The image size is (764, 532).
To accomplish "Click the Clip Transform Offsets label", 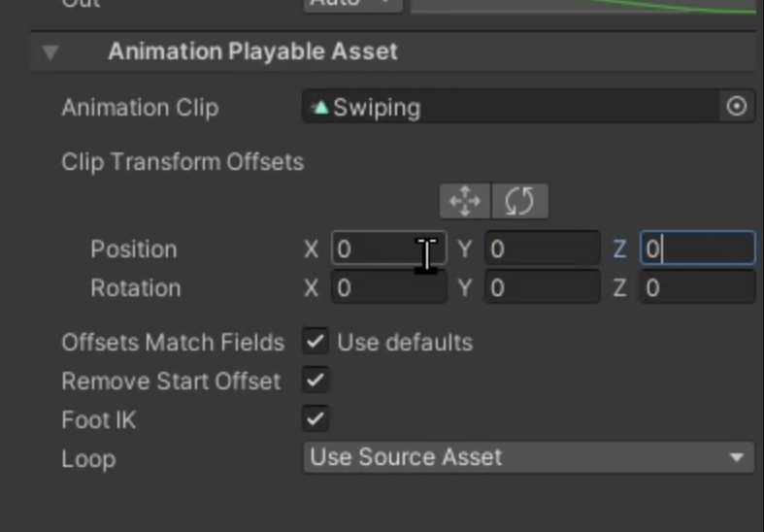I will tap(183, 161).
